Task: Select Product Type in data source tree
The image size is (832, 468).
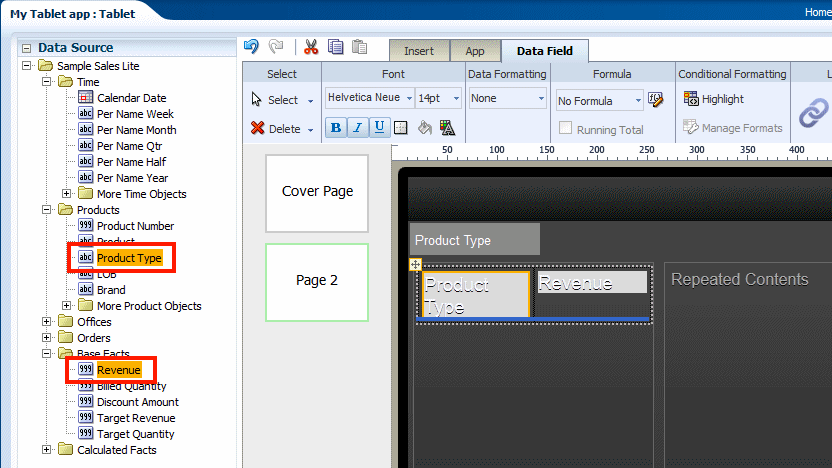Action: point(129,258)
